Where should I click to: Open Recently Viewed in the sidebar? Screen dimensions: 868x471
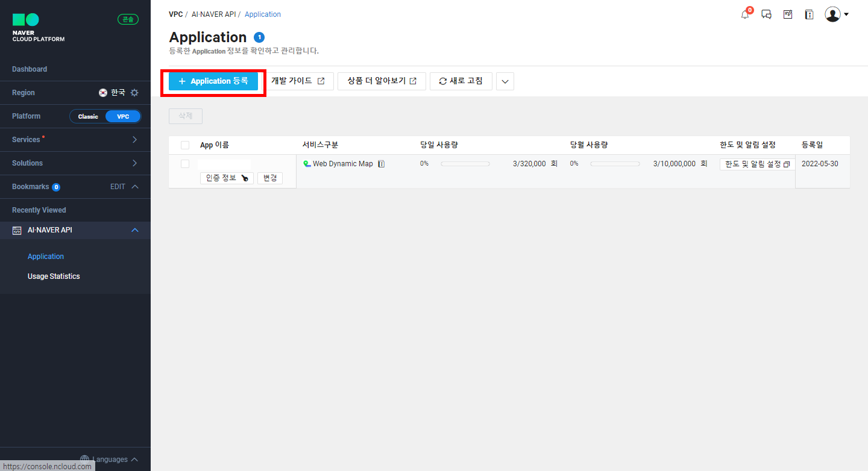[39, 210]
